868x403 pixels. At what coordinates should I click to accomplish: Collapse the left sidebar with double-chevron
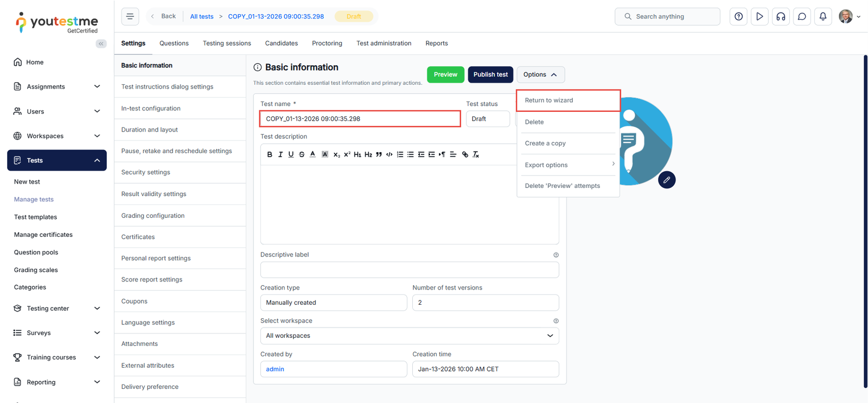[101, 43]
